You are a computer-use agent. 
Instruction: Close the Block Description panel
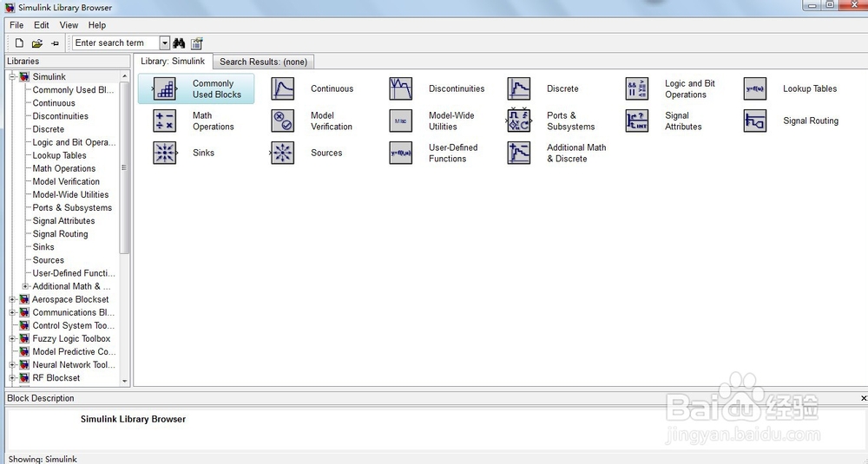point(864,398)
